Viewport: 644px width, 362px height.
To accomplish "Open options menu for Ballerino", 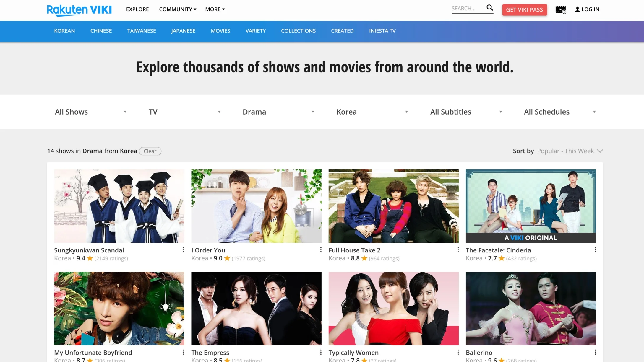I will point(595,352).
